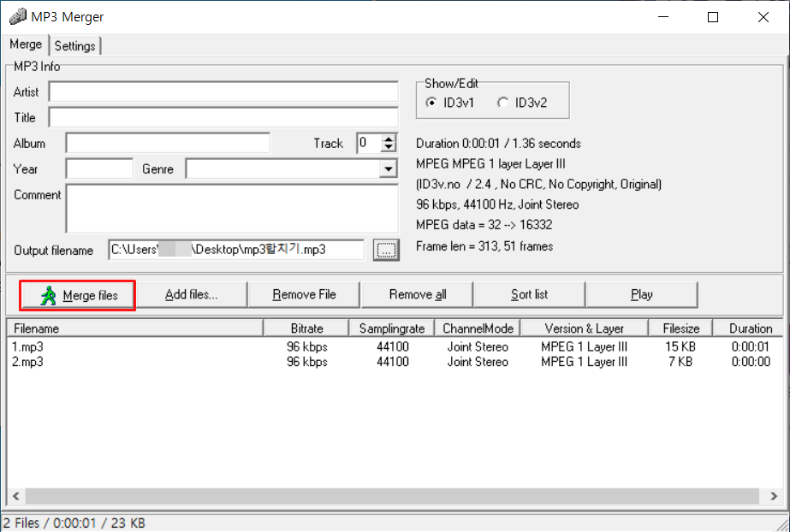Select the Merge tab

point(25,44)
